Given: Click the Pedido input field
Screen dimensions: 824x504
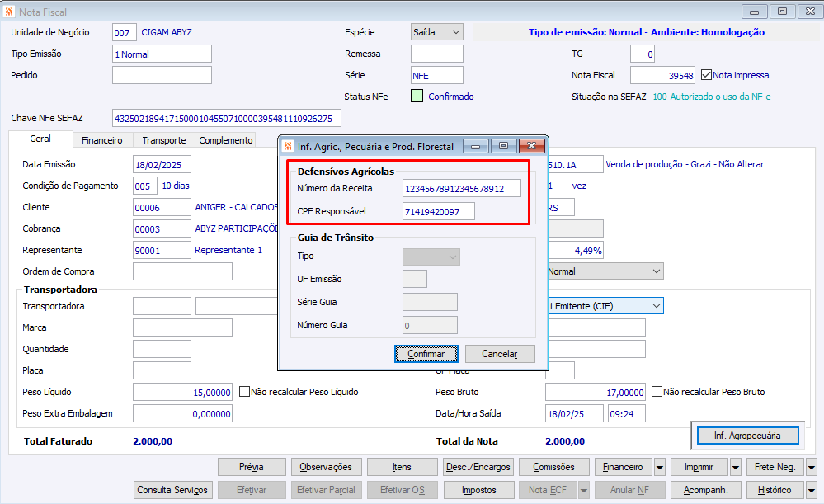Looking at the screenshot, I should tap(162, 75).
